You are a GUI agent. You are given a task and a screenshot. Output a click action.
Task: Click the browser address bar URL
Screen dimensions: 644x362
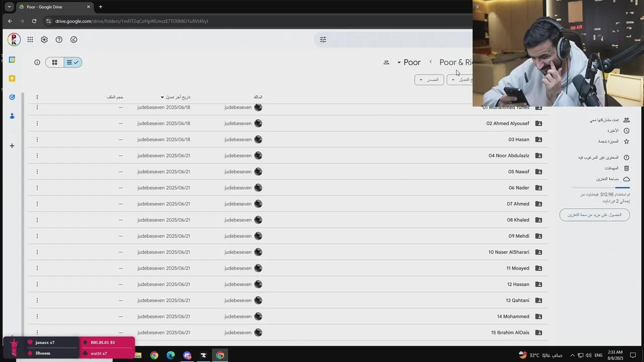click(x=132, y=21)
